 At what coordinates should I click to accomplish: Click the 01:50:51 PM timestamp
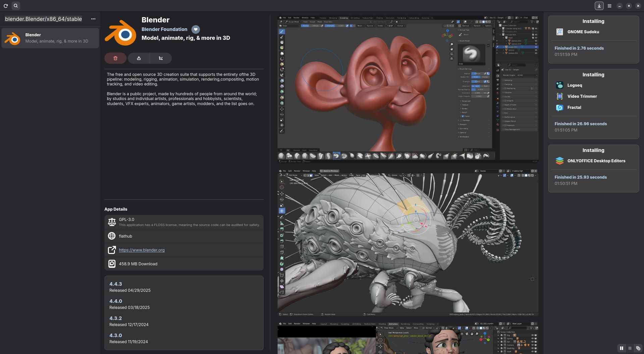tap(566, 183)
